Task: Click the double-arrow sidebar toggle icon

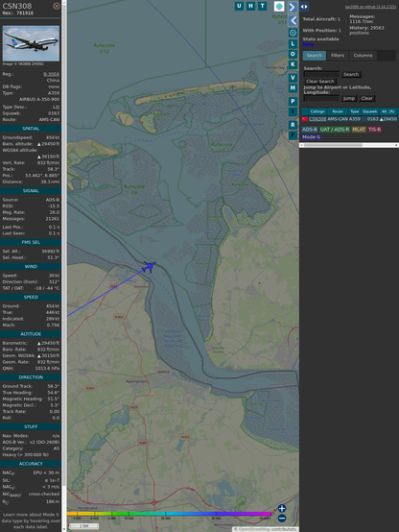Action: [304, 7]
